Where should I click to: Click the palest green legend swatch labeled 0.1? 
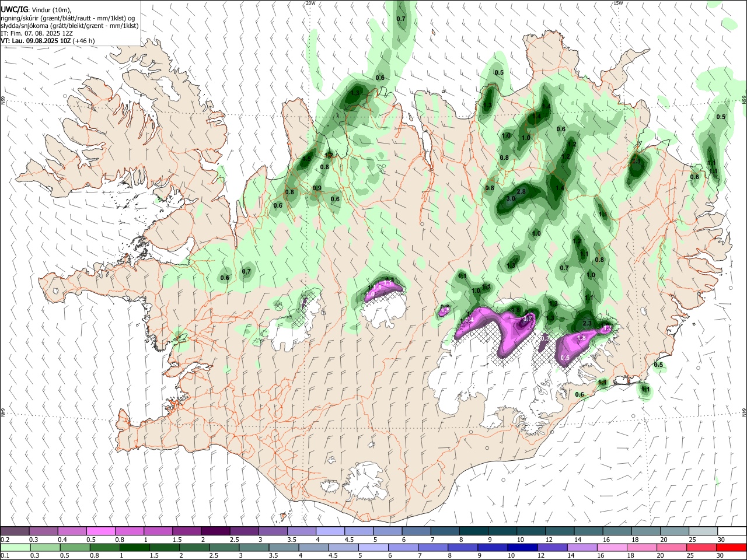[x=15, y=547]
